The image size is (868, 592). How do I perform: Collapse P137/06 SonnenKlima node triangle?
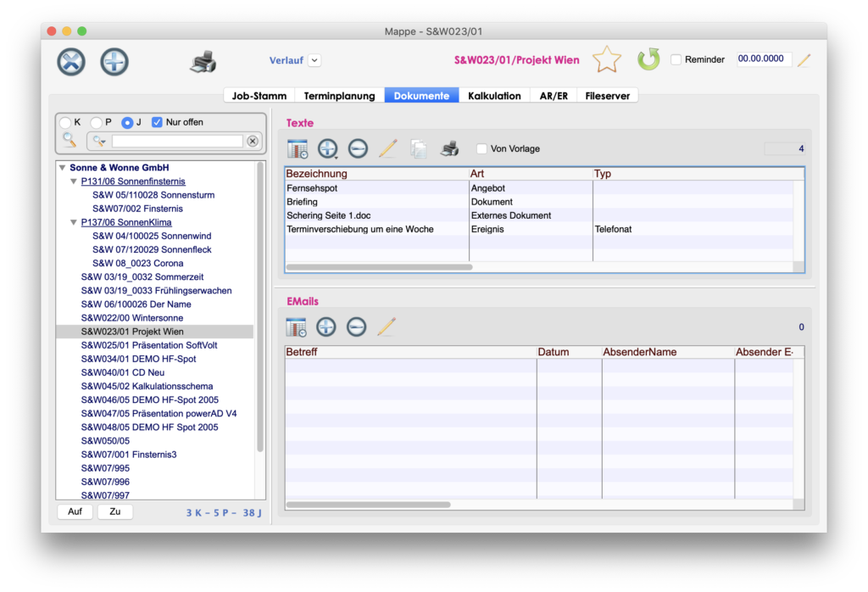point(74,222)
